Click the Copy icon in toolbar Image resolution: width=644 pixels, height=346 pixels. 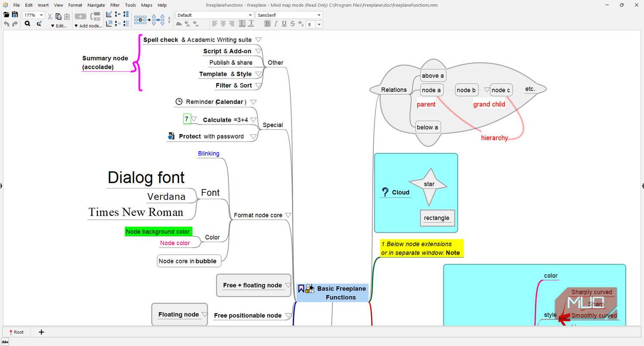coord(58,16)
